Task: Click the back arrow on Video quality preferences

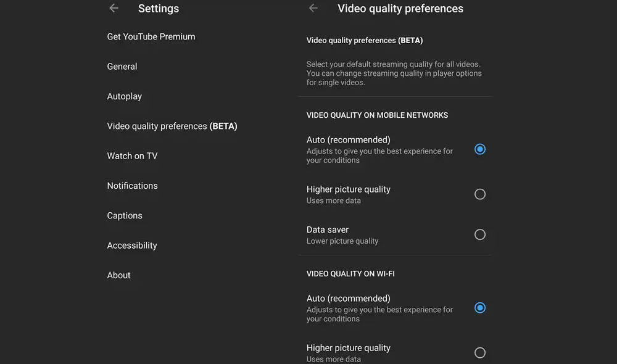Action: pos(313,8)
